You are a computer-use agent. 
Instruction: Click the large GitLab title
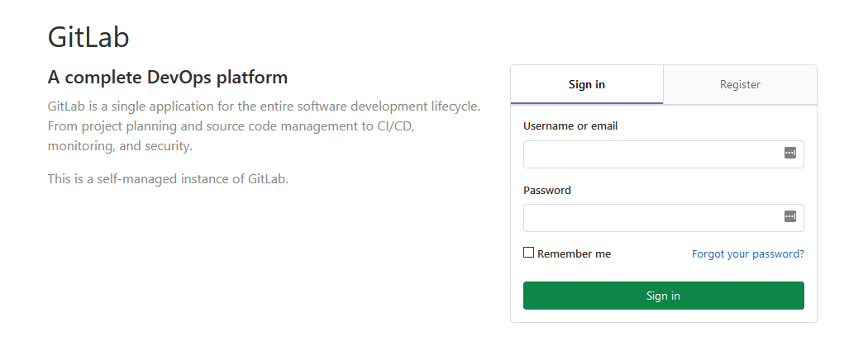pos(88,38)
